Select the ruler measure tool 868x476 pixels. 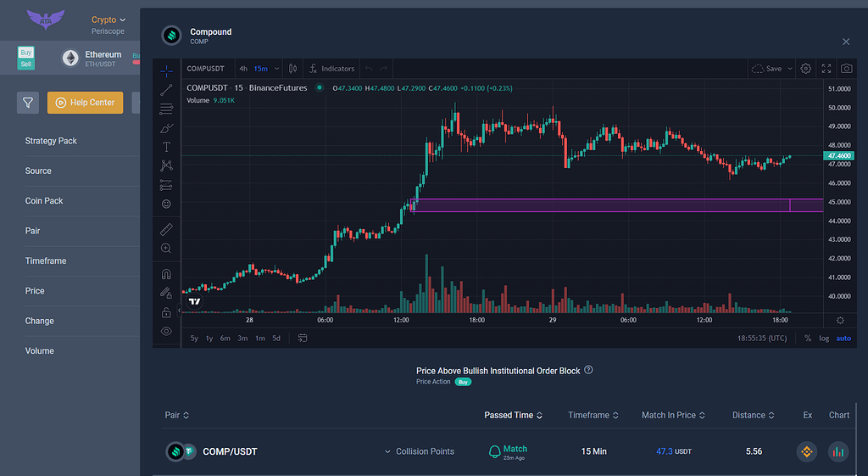tap(166, 229)
